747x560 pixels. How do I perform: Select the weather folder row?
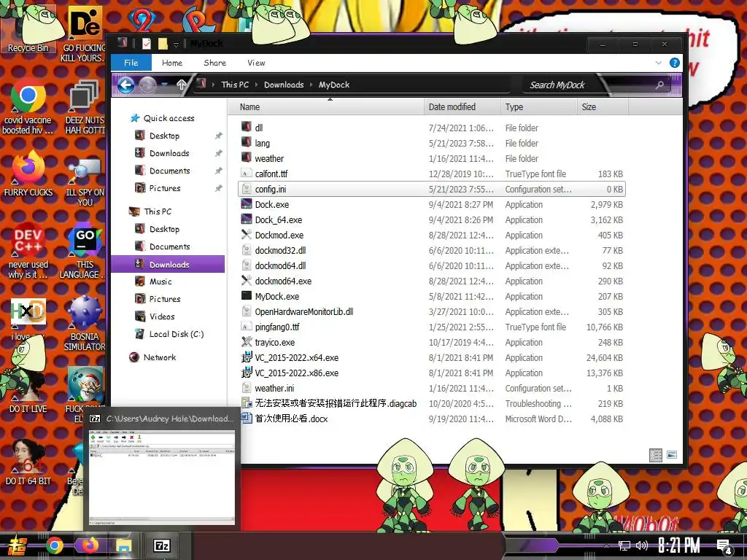pyautogui.click(x=432, y=158)
